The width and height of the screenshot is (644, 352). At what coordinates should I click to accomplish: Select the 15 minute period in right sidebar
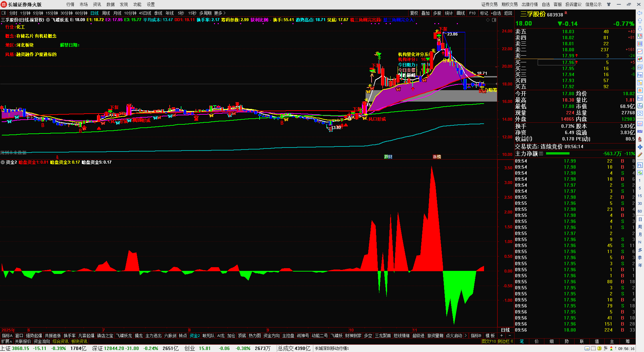[x=640, y=196]
